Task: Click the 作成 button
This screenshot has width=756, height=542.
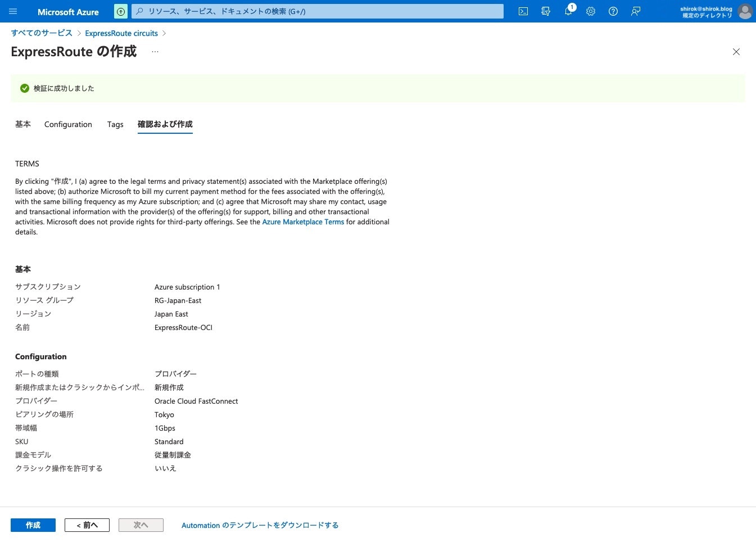Action: tap(33, 525)
